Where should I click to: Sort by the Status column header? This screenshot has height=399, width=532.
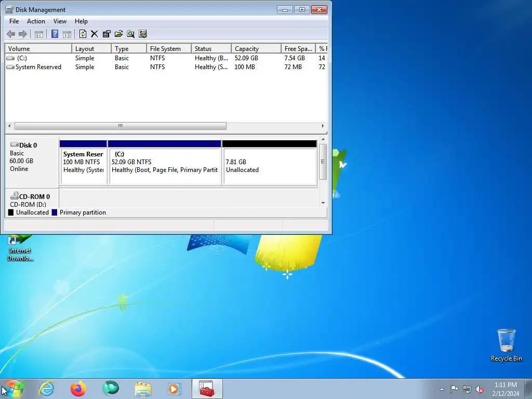tap(211, 48)
